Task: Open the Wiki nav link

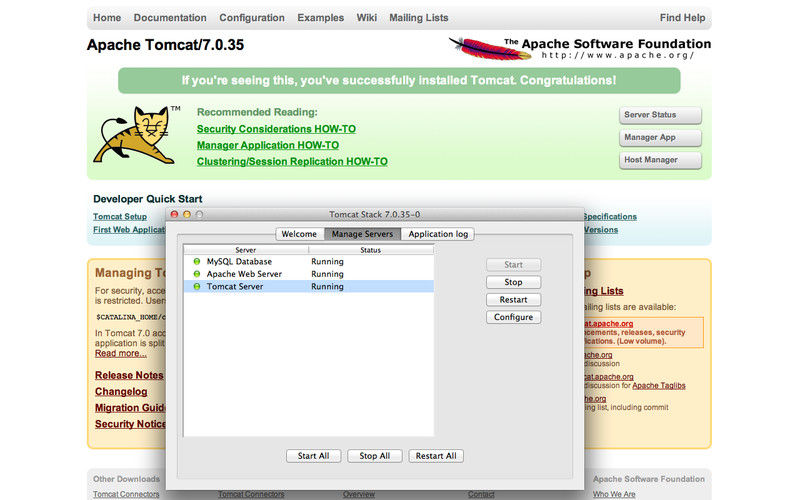Action: (366, 18)
